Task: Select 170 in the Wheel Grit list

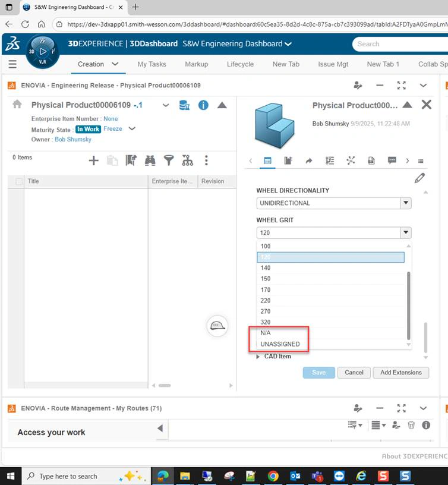Action: click(x=330, y=290)
